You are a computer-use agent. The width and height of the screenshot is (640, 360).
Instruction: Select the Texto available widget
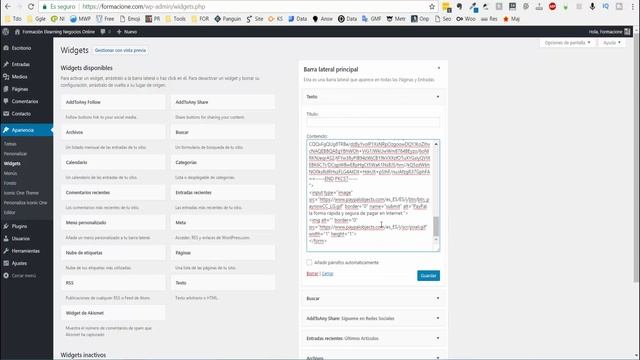pos(223,283)
